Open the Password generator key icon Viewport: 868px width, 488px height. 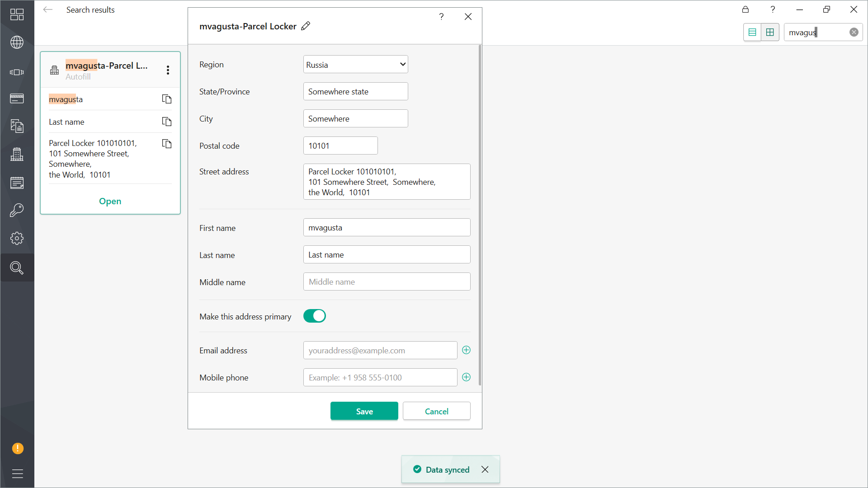click(x=17, y=210)
